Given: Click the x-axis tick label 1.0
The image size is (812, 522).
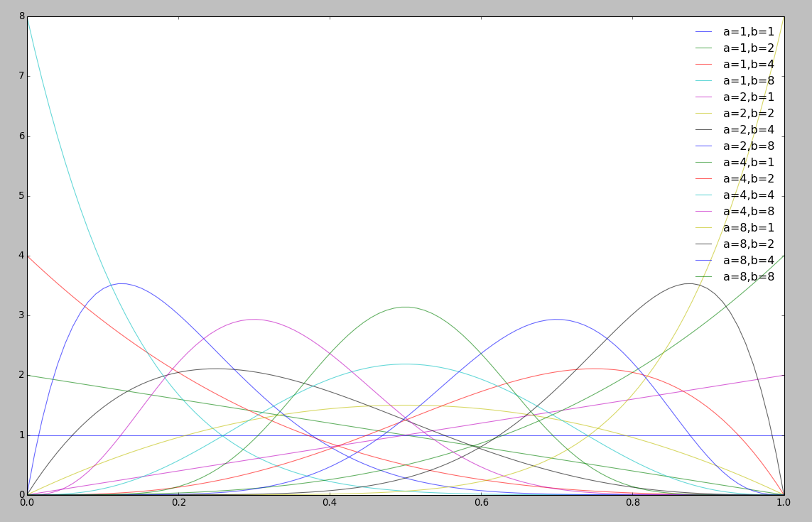Looking at the screenshot, I should pos(784,502).
